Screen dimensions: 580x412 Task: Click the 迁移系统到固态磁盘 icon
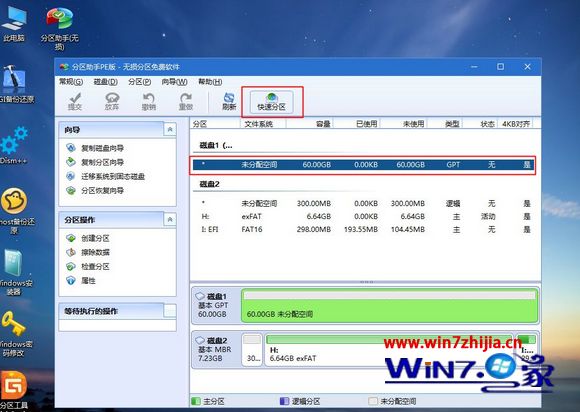pyautogui.click(x=71, y=176)
